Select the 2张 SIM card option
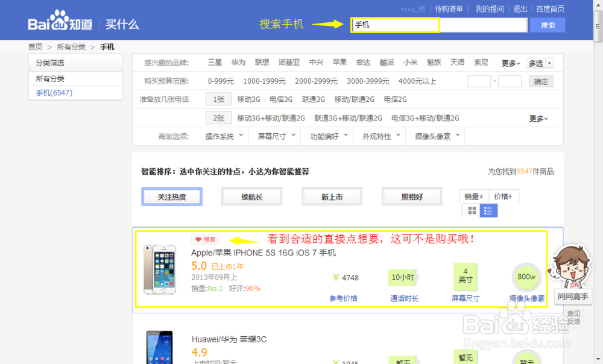This screenshot has width=603, height=364. click(219, 118)
